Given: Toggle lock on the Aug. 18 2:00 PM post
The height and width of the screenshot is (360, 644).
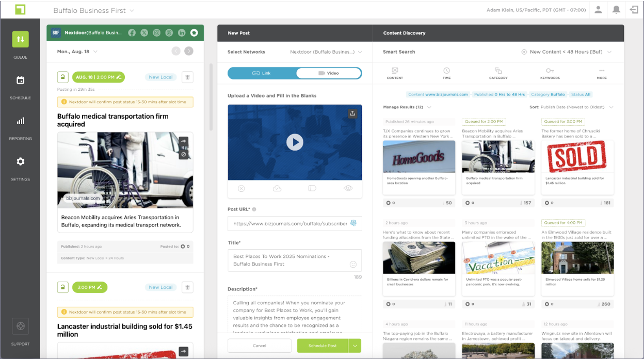Looking at the screenshot, I should tap(62, 77).
